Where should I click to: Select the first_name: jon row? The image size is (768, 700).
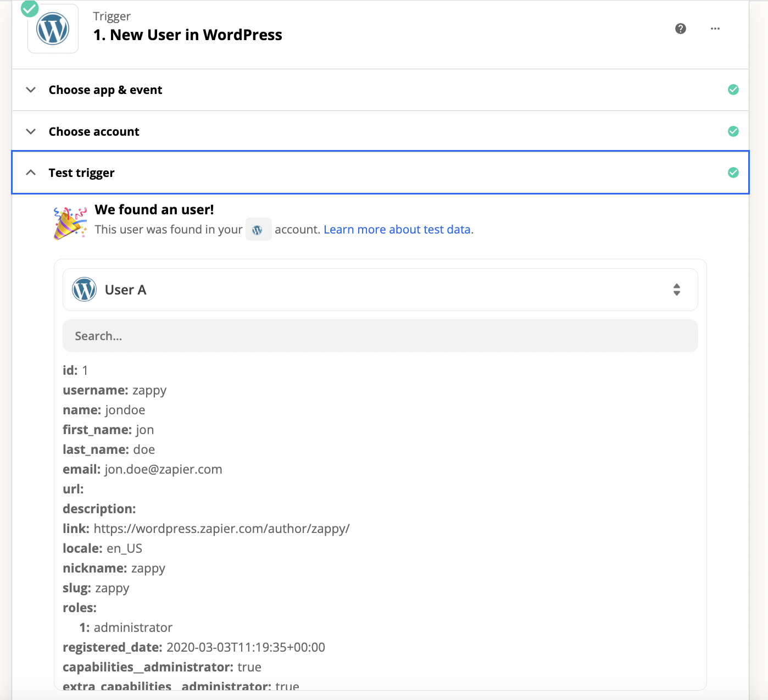108,430
